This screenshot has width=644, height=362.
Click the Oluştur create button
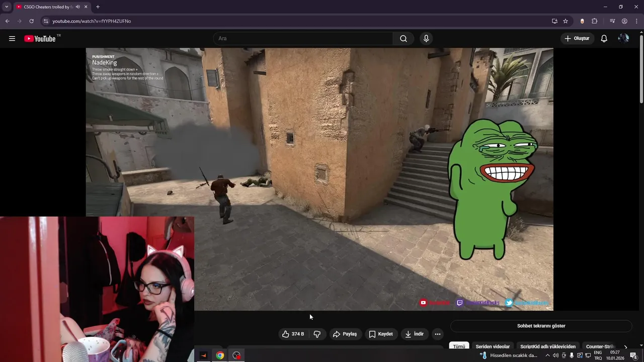[577, 39]
